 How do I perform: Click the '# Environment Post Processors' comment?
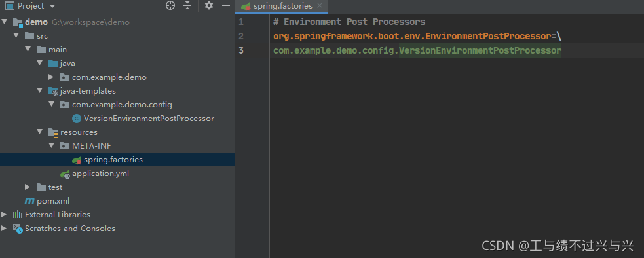pyautogui.click(x=350, y=22)
